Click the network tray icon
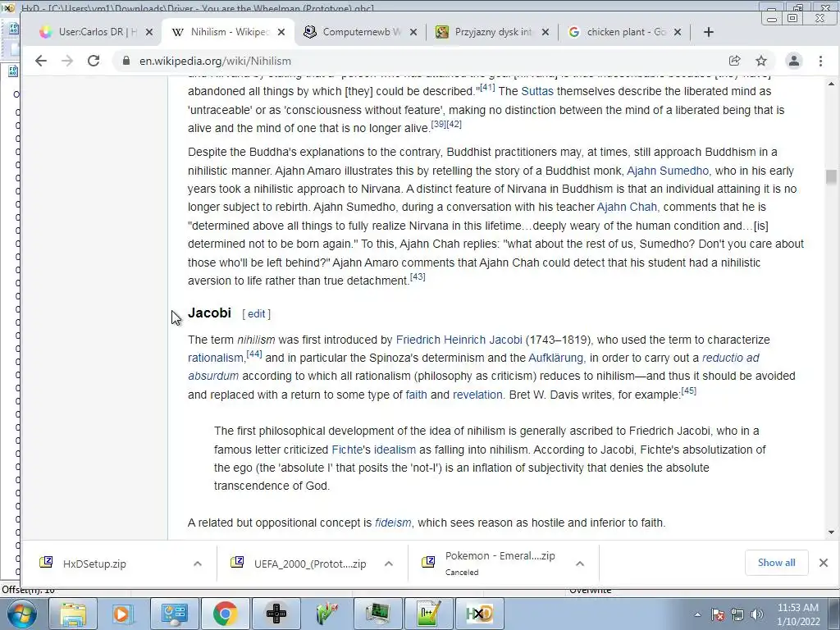Viewport: 840px width, 630px height. click(737, 614)
